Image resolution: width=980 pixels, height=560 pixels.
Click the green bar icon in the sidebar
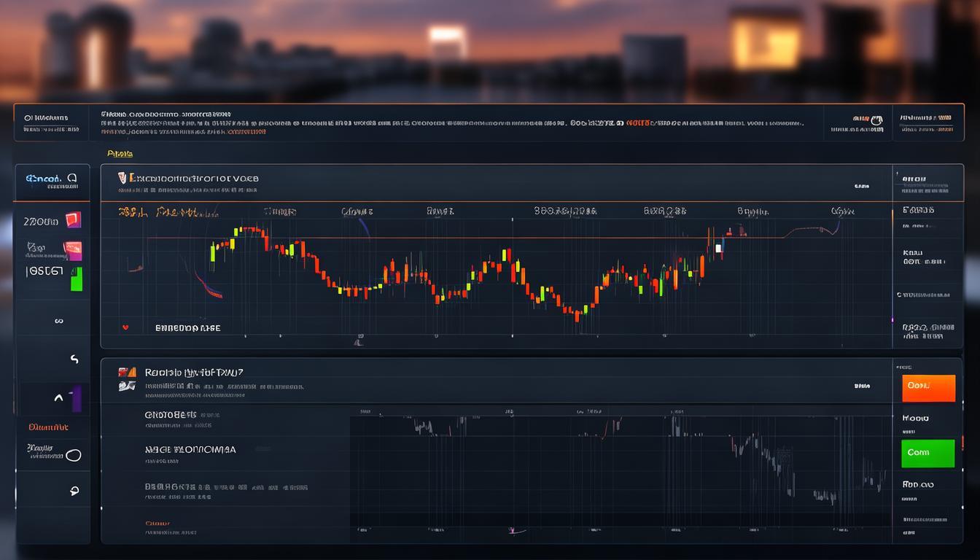coord(76,279)
